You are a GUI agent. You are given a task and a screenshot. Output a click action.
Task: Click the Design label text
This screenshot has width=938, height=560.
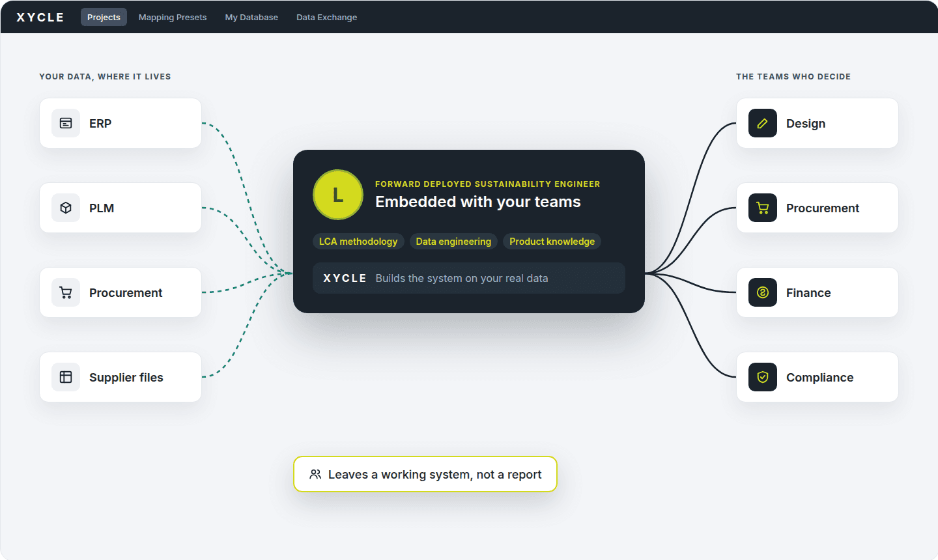click(x=806, y=124)
